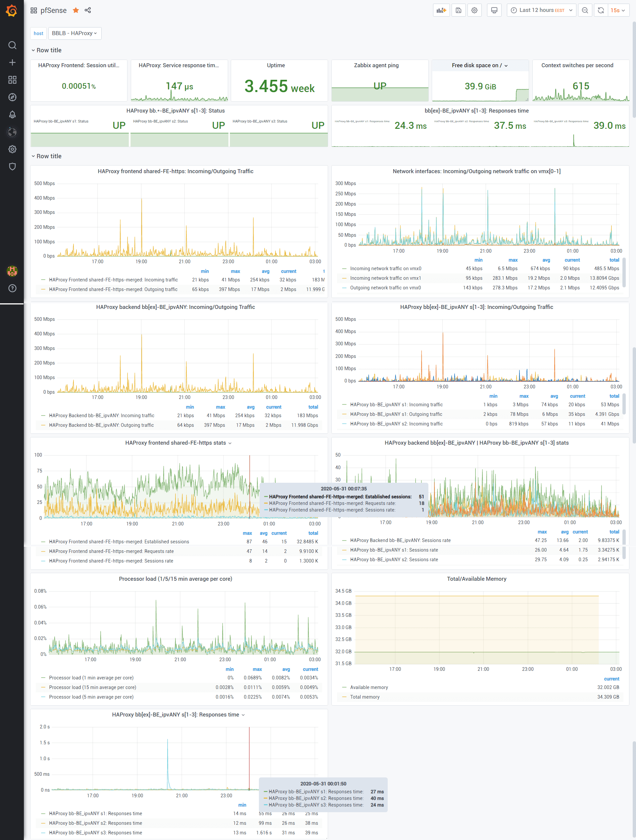Cycle view mode via monitor icon
Image resolution: width=636 pixels, height=840 pixels.
point(494,10)
